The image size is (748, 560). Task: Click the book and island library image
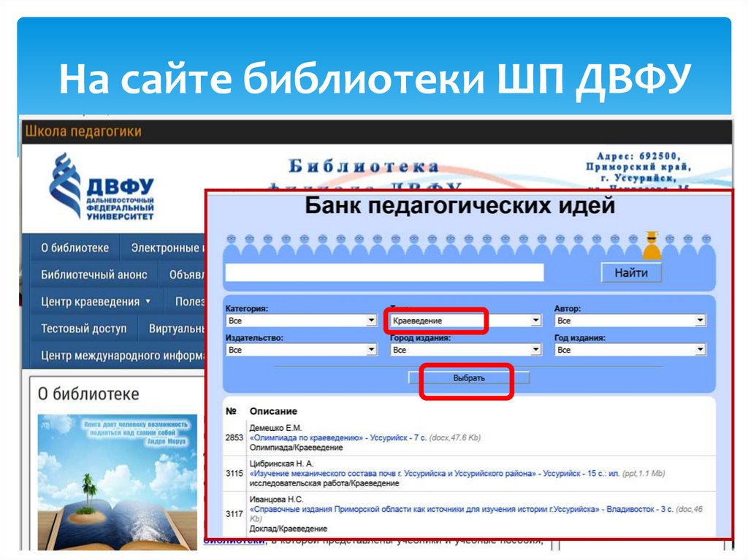(118, 482)
